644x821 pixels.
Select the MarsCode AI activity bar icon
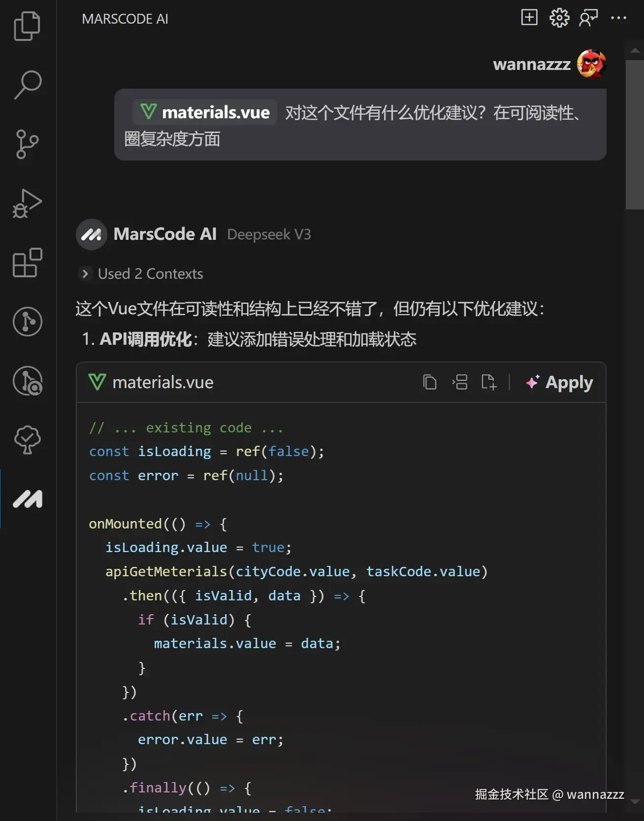point(27,499)
